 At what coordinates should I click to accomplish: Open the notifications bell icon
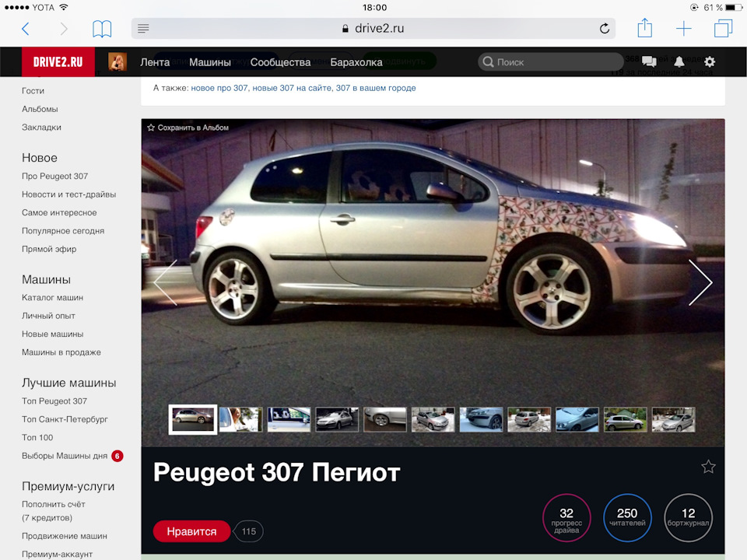(x=679, y=61)
